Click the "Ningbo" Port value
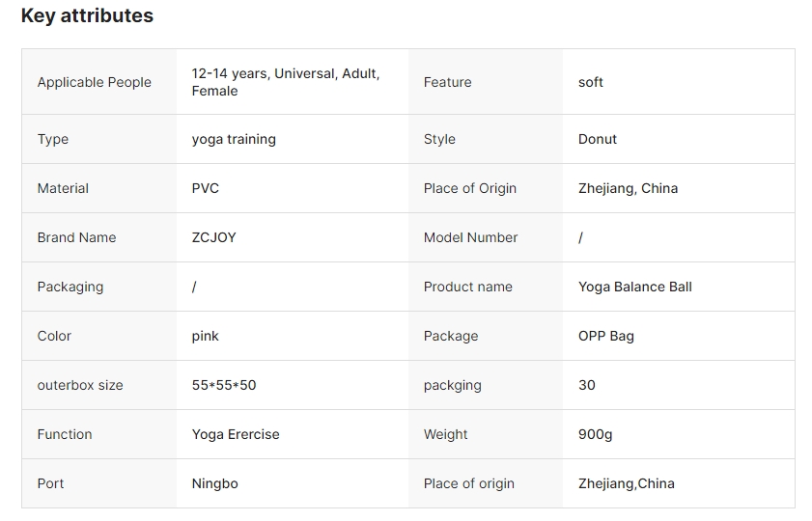 [x=215, y=483]
